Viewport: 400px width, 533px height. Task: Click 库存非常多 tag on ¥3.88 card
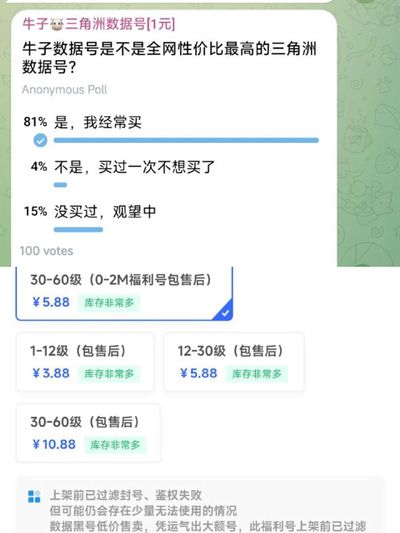(109, 374)
